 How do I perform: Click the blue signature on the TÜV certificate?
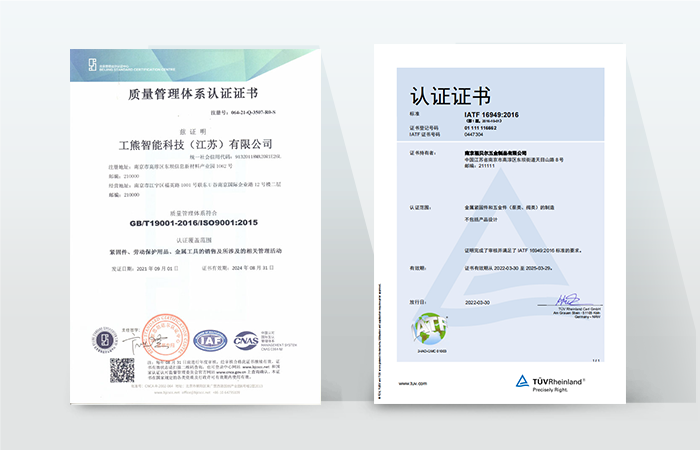pyautogui.click(x=568, y=300)
